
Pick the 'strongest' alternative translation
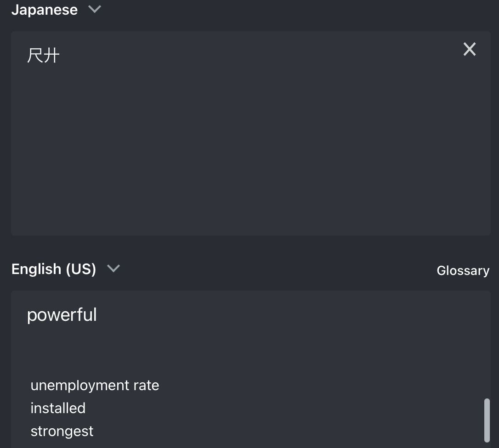[62, 431]
